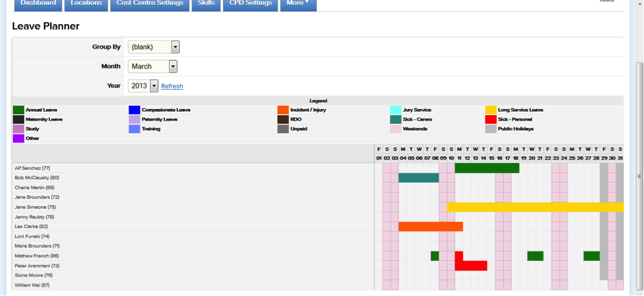644x296 pixels.
Task: Open the Month dropdown showing March
Action: click(153, 66)
